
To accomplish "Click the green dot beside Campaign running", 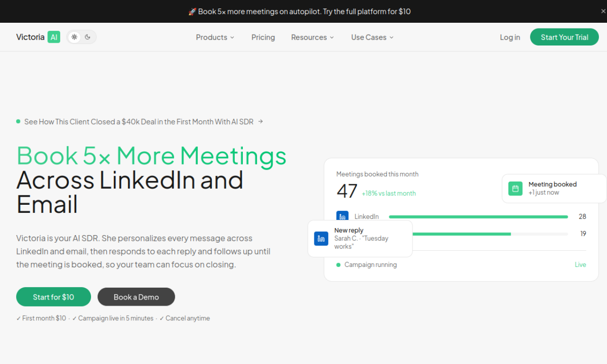I will (x=338, y=265).
